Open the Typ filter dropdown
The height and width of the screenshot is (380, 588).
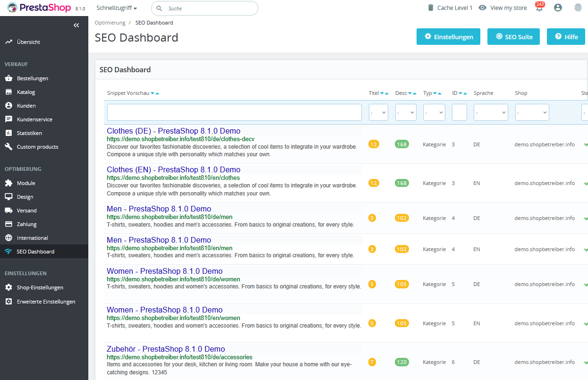(434, 112)
